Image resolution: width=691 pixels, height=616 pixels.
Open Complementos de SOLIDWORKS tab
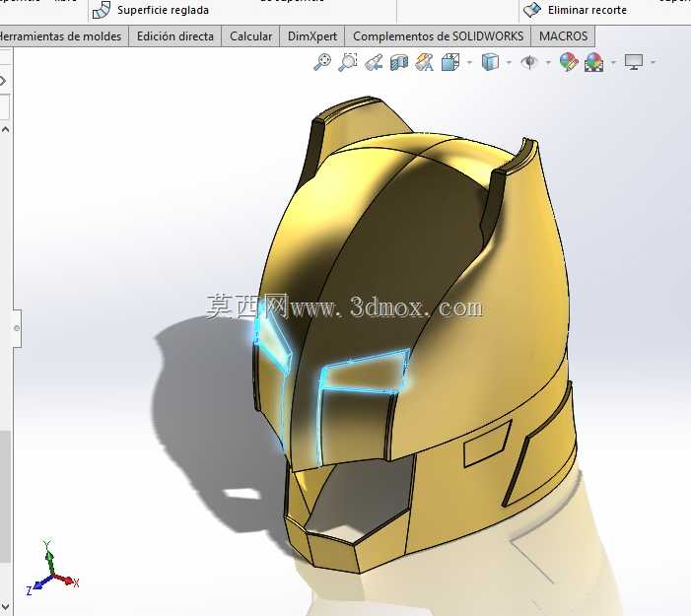438,36
